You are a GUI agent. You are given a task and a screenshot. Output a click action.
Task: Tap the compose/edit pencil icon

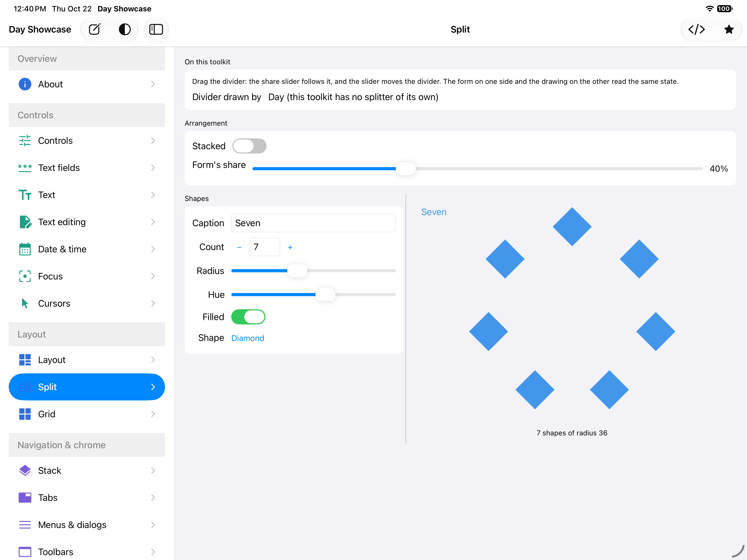(x=94, y=29)
